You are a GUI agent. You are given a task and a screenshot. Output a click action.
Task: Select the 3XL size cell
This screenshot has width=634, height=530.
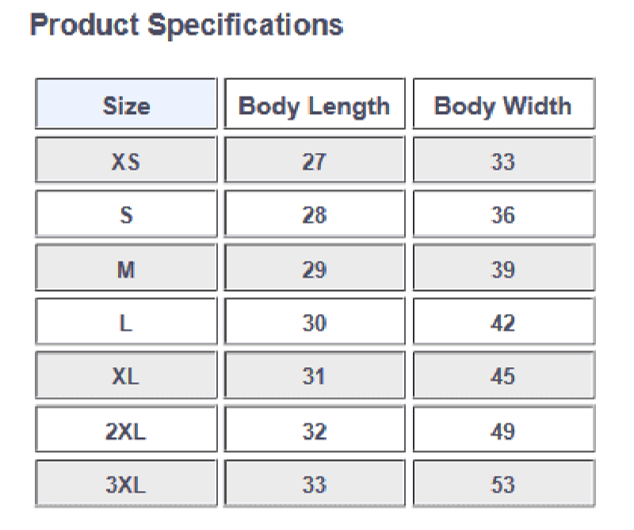pyautogui.click(x=126, y=485)
